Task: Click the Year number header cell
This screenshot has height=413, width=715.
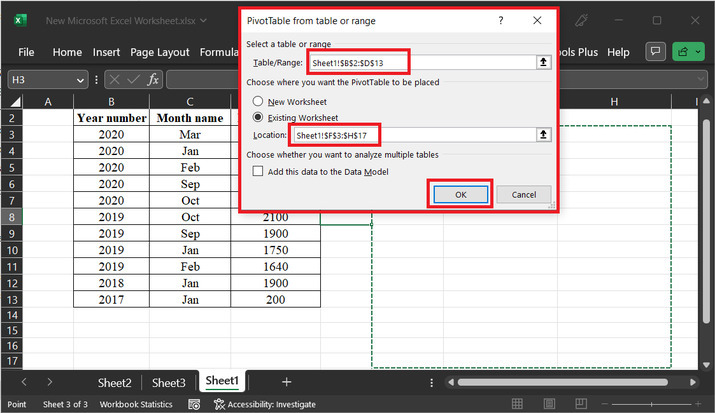Action: [111, 118]
